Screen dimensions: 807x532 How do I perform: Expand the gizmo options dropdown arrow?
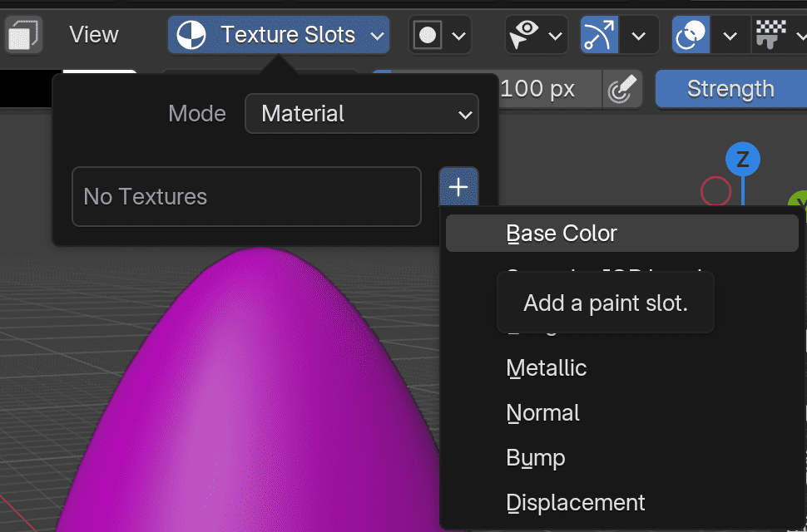(639, 35)
